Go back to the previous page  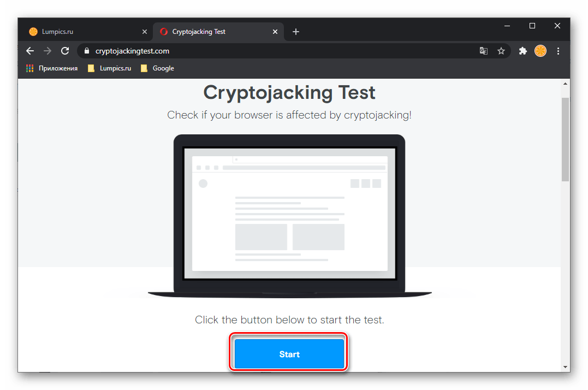tap(30, 51)
